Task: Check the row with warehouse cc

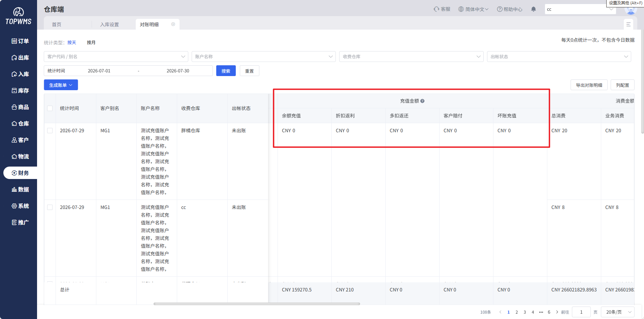Action: [50, 207]
